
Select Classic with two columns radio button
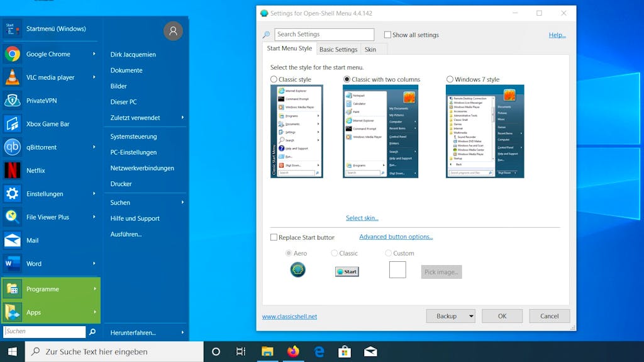tap(347, 79)
